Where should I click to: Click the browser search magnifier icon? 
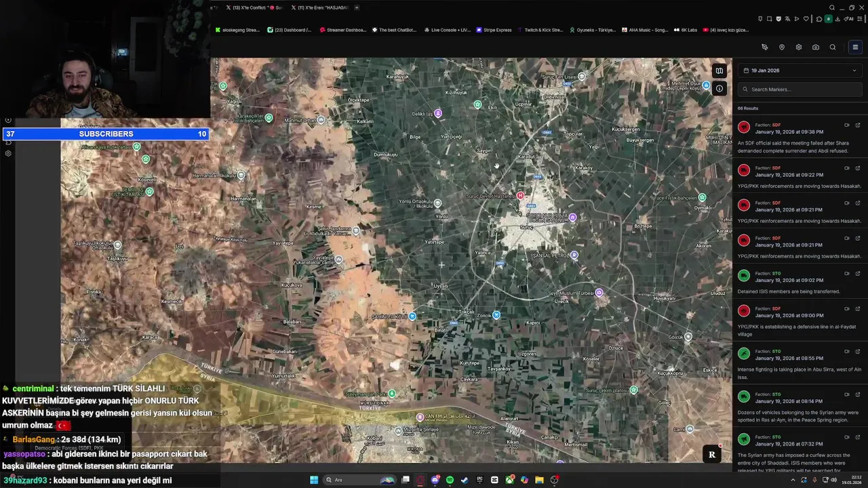click(x=832, y=8)
